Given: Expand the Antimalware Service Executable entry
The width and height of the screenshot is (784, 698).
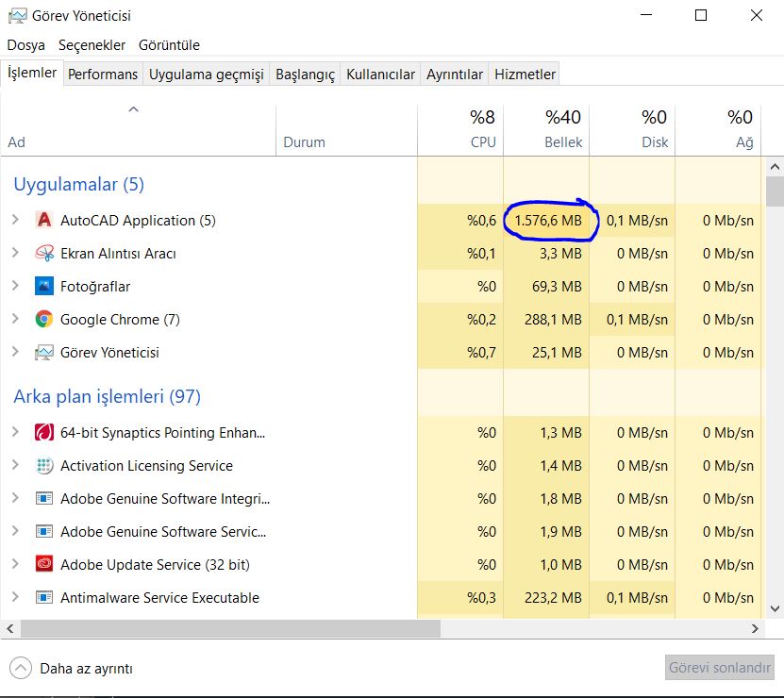Looking at the screenshot, I should (x=15, y=598).
